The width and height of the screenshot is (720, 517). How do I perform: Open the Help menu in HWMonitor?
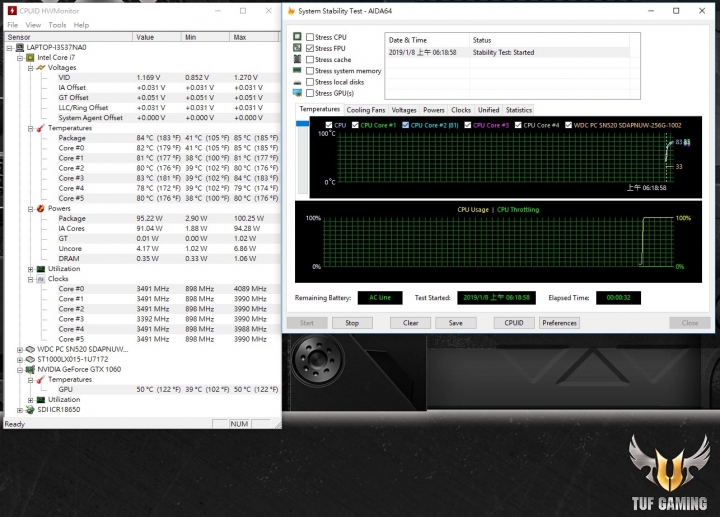(x=81, y=25)
